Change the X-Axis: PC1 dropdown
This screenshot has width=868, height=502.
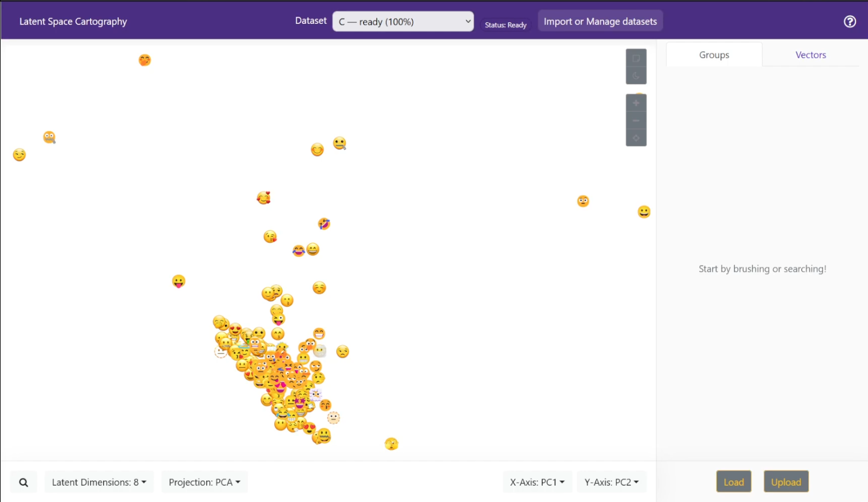pos(537,482)
